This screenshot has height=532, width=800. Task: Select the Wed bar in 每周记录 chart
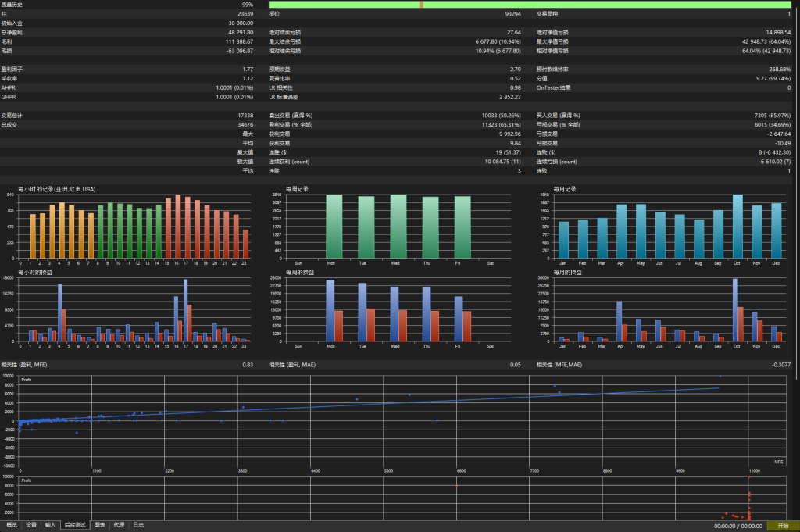pos(398,227)
